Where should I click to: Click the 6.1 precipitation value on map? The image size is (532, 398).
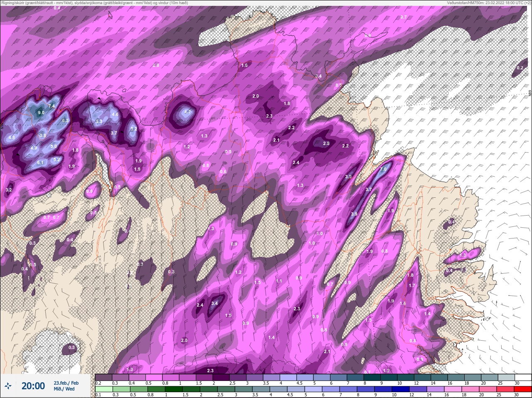[40, 162]
